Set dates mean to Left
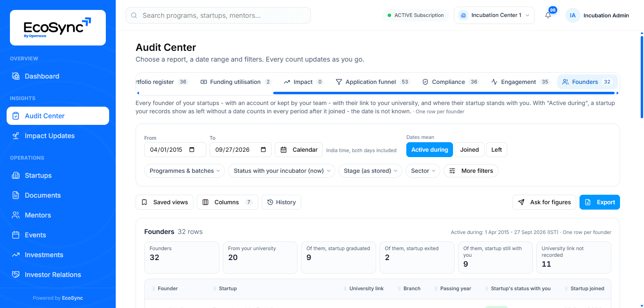This screenshot has width=644, height=308. click(496, 150)
